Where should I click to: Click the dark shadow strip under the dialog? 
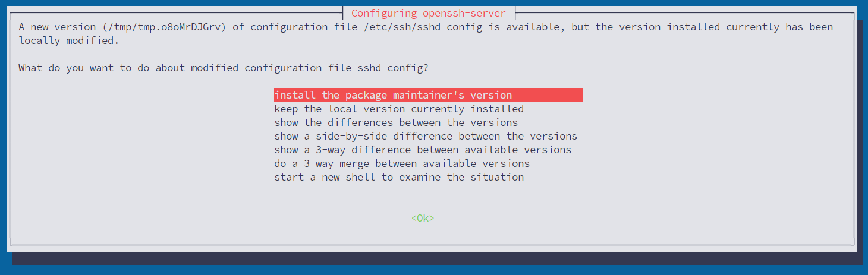point(437,258)
